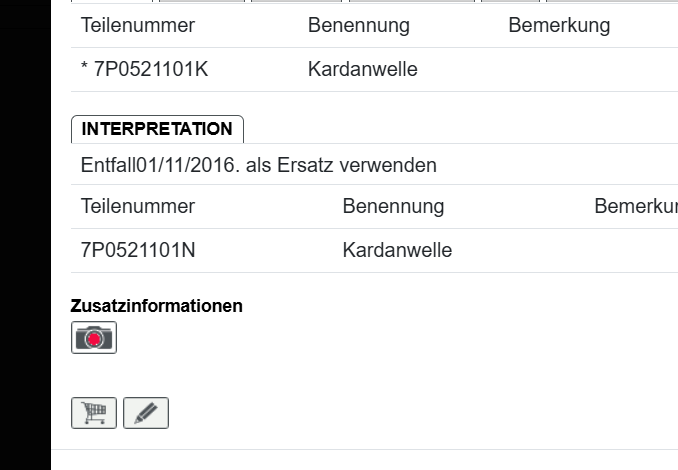The width and height of the screenshot is (678, 470).
Task: Click the upper table's Benennung column header
Action: click(x=358, y=26)
